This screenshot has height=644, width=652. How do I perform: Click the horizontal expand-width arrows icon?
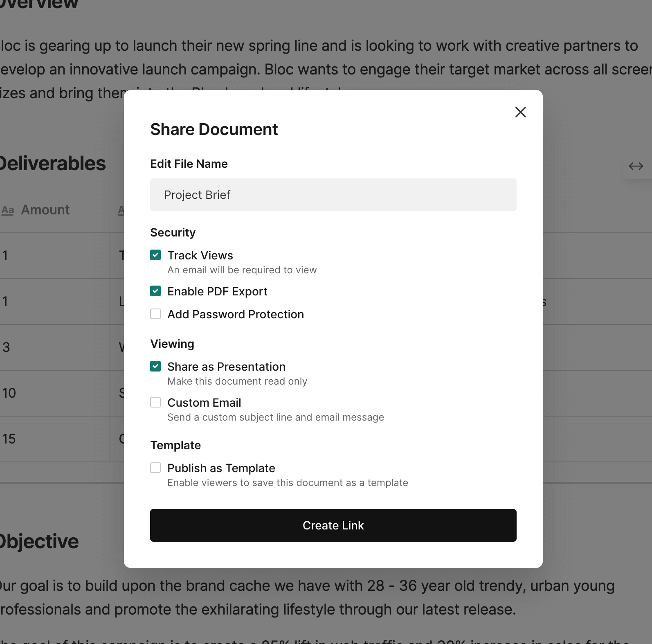636,166
